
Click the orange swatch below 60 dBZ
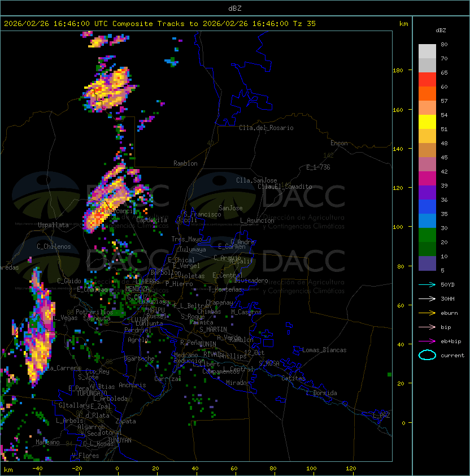point(427,94)
